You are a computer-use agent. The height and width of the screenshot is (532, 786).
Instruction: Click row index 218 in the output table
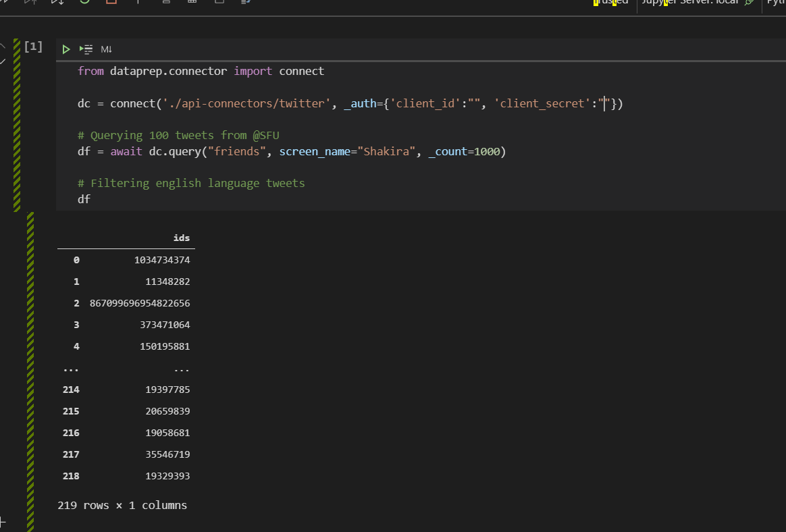click(71, 475)
